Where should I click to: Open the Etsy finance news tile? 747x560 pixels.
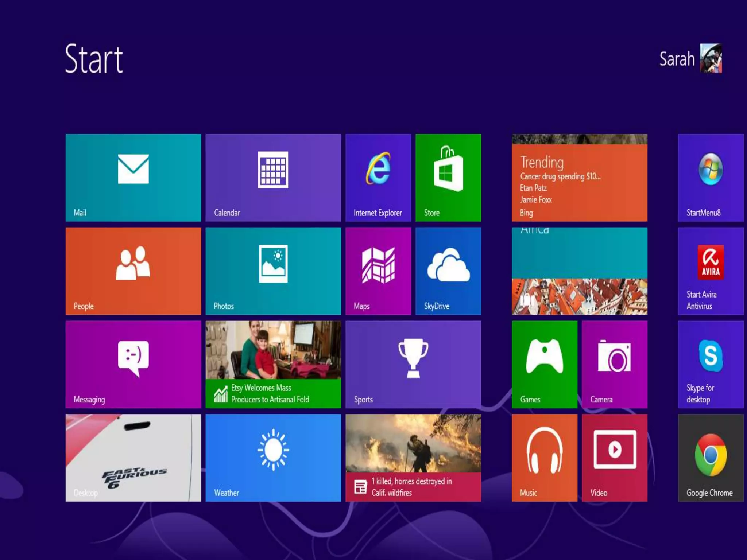pos(273,364)
